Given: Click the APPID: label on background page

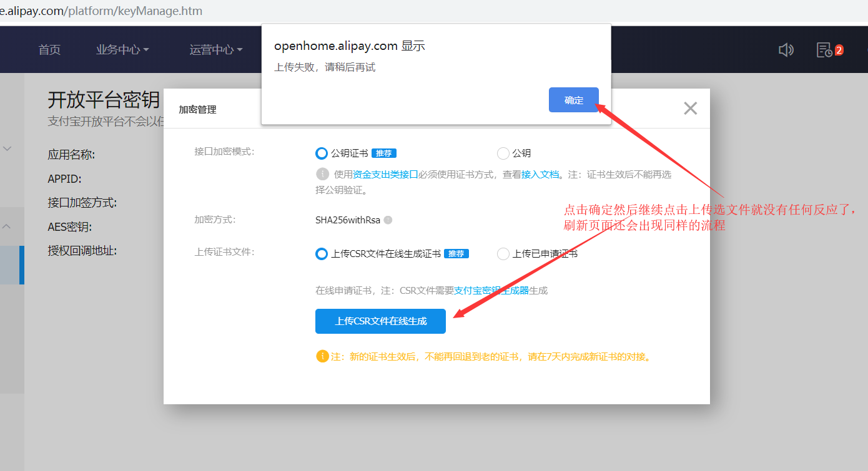Looking at the screenshot, I should [64, 179].
